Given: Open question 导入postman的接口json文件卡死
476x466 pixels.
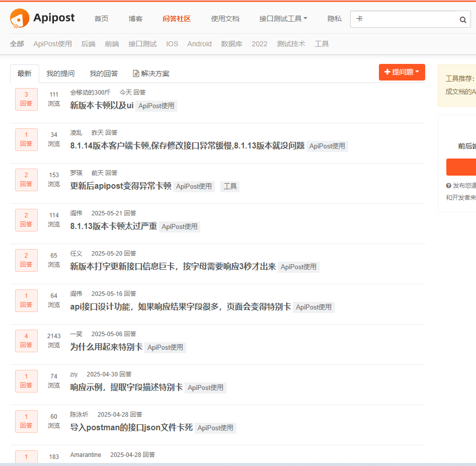Looking at the screenshot, I should click(x=131, y=427).
